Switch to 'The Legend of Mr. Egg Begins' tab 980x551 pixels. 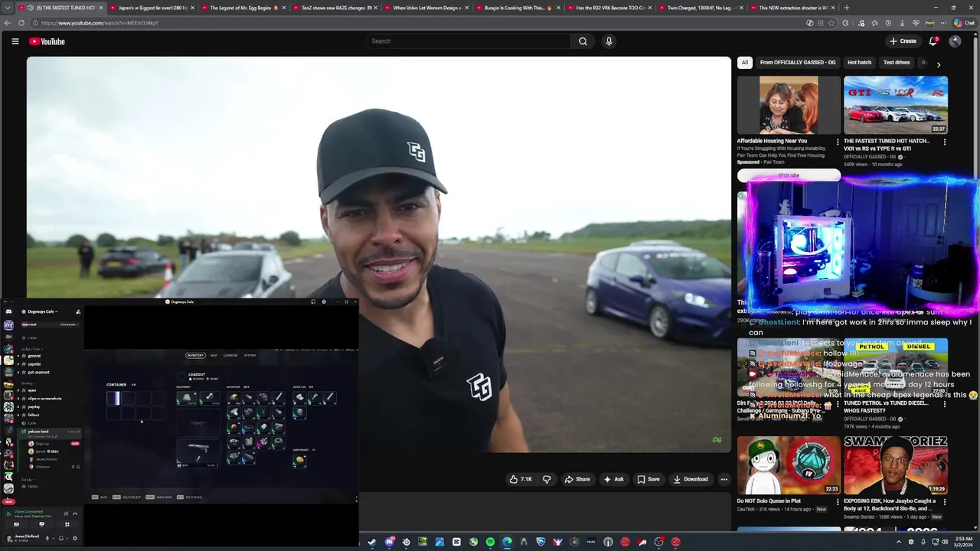(x=243, y=8)
